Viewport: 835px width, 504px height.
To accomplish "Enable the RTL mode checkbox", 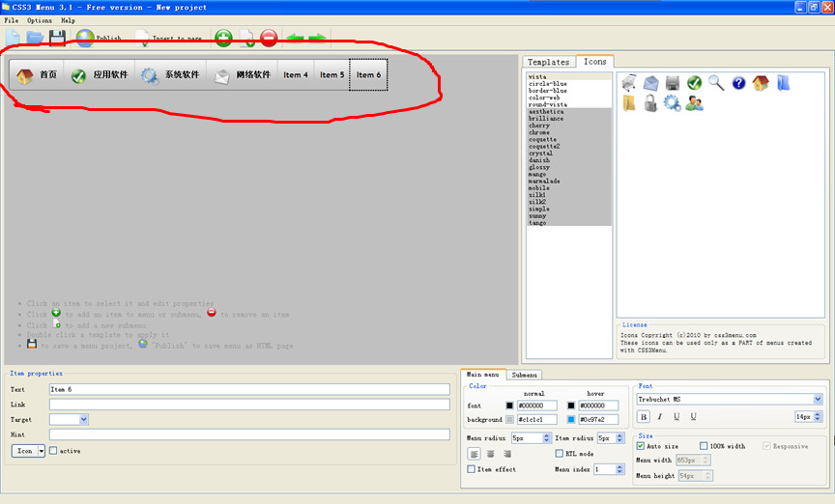I will (560, 454).
